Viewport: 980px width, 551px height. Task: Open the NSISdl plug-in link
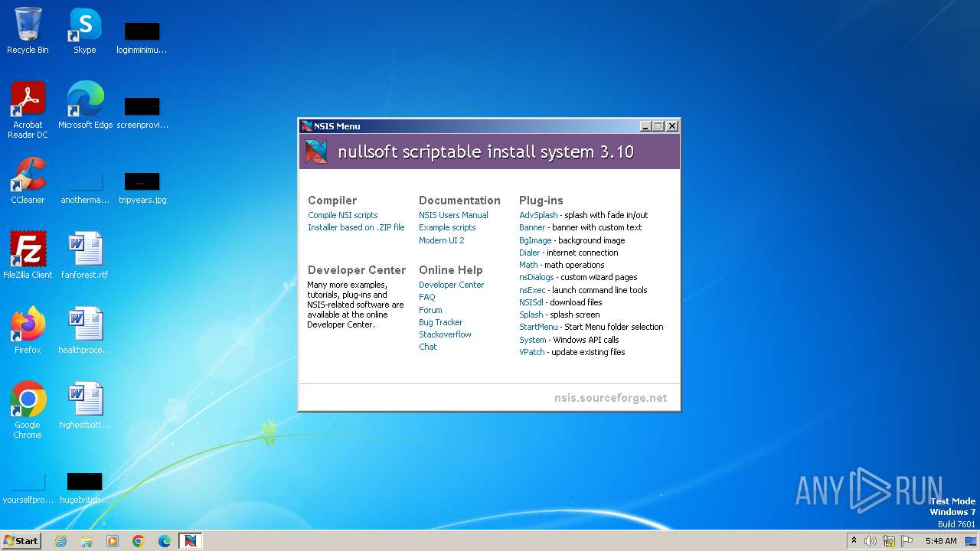click(531, 302)
